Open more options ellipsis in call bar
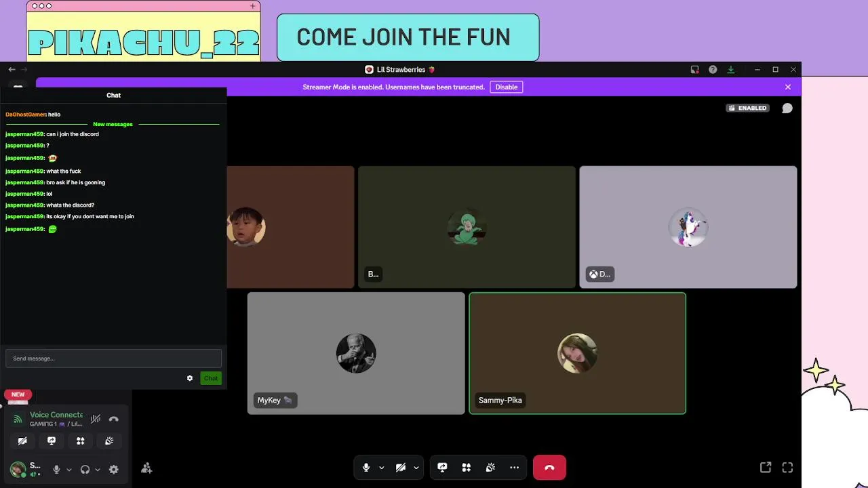The image size is (868, 488). click(514, 468)
